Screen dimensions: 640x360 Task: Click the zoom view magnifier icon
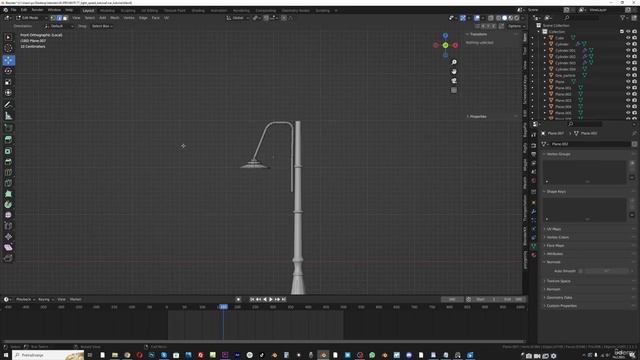(x=454, y=62)
